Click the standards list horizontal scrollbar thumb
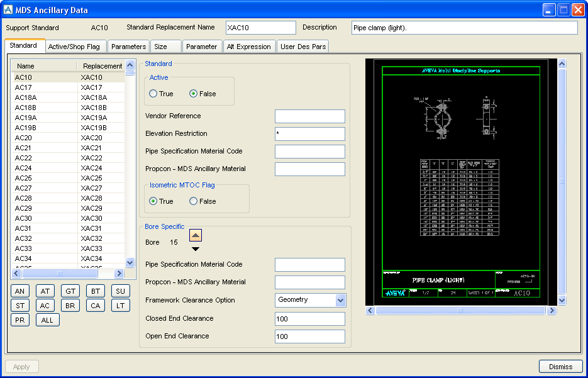 coord(60,274)
